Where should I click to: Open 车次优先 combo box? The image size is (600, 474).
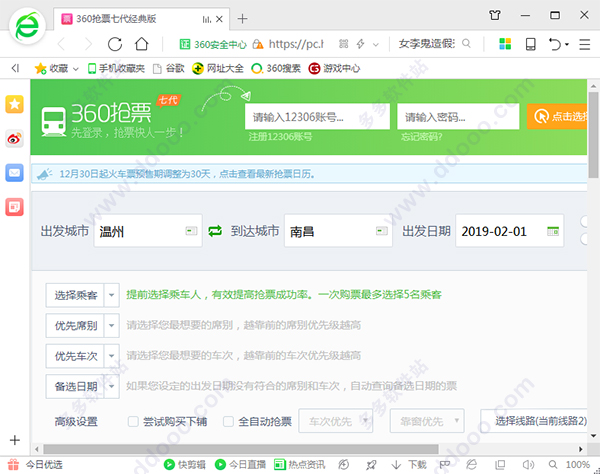click(x=336, y=421)
